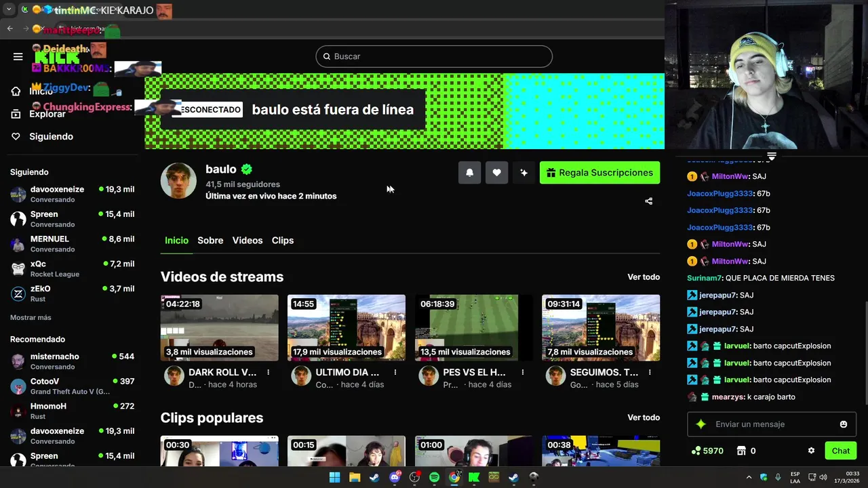Open options menu for ULTIMO DIA video
The image size is (868, 488).
point(395,372)
